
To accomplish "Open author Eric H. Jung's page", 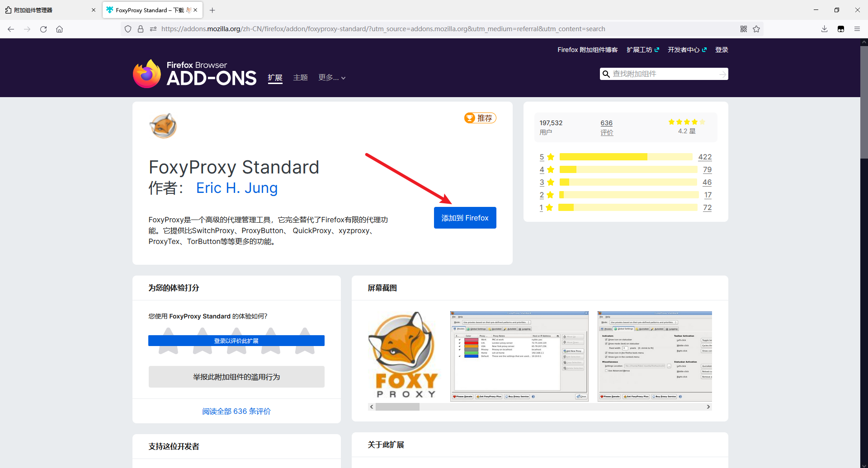I will 237,188.
